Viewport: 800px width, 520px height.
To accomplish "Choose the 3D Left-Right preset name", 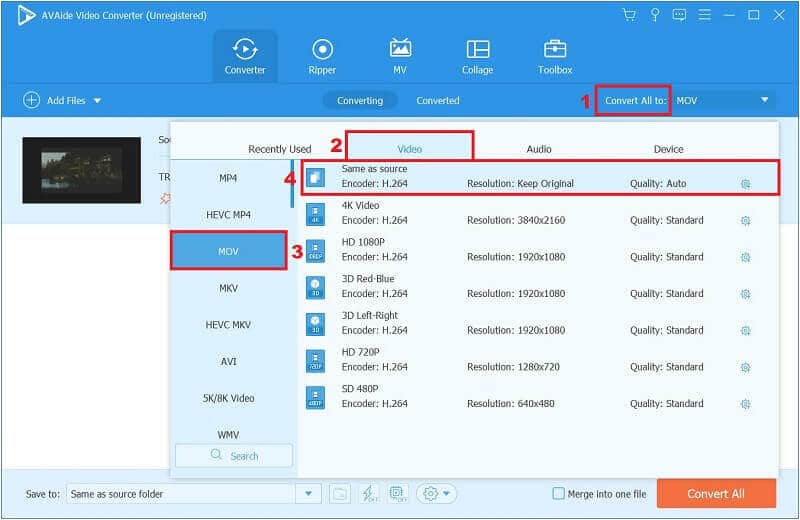I will 369,316.
